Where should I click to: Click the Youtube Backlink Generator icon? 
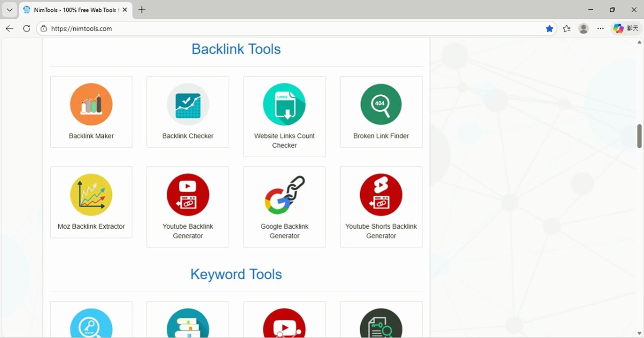tap(188, 195)
